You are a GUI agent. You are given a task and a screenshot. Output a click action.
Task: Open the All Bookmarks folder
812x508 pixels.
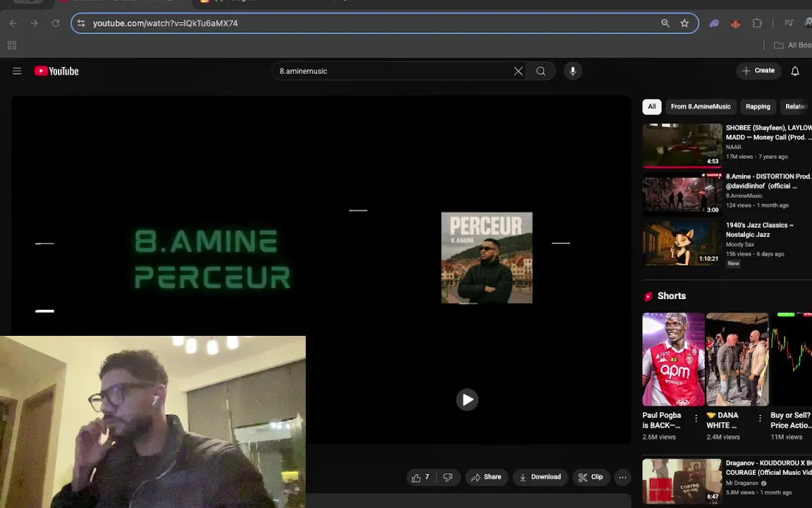[793, 46]
